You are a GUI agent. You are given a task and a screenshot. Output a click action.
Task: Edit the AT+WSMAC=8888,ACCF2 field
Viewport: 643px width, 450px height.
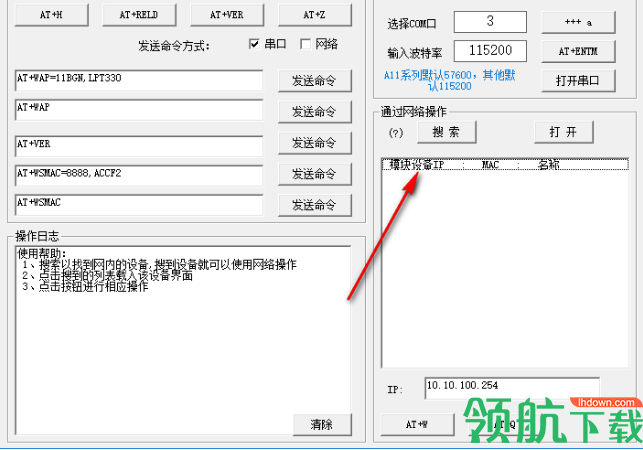(139, 176)
